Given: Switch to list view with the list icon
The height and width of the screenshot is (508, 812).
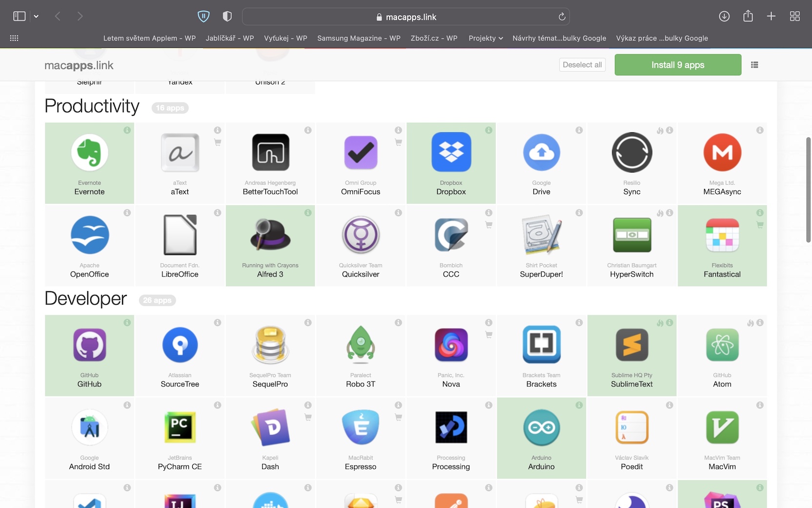Looking at the screenshot, I should click(754, 65).
